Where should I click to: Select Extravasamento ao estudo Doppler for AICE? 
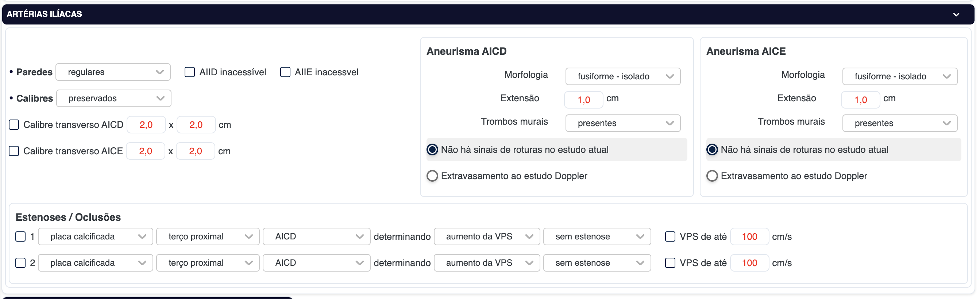712,175
